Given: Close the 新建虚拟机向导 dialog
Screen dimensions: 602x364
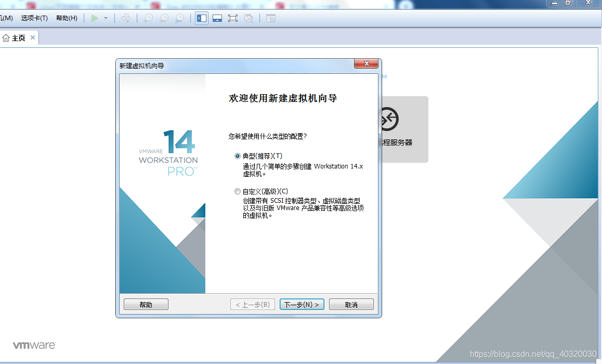Looking at the screenshot, I should coord(367,64).
